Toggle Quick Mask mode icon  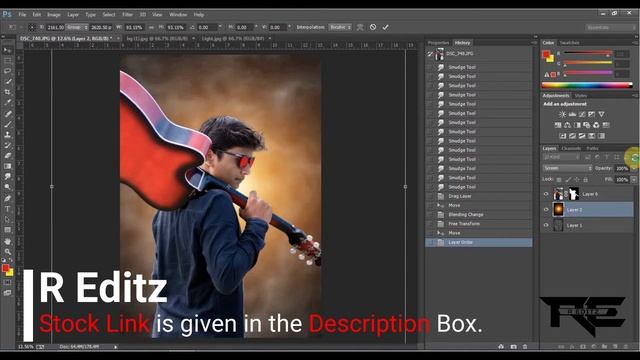[x=7, y=282]
